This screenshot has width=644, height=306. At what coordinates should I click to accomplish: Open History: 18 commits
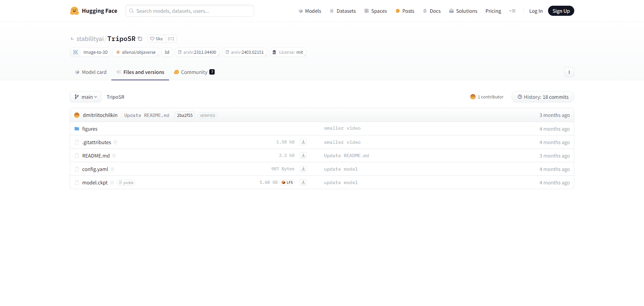pyautogui.click(x=543, y=97)
